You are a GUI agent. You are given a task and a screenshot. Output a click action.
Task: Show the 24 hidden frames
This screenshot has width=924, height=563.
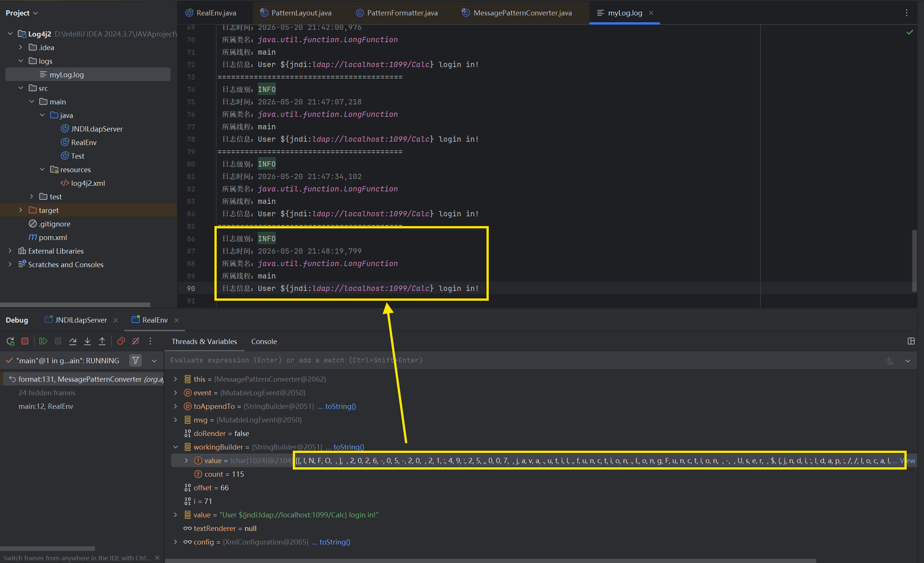coord(47,393)
